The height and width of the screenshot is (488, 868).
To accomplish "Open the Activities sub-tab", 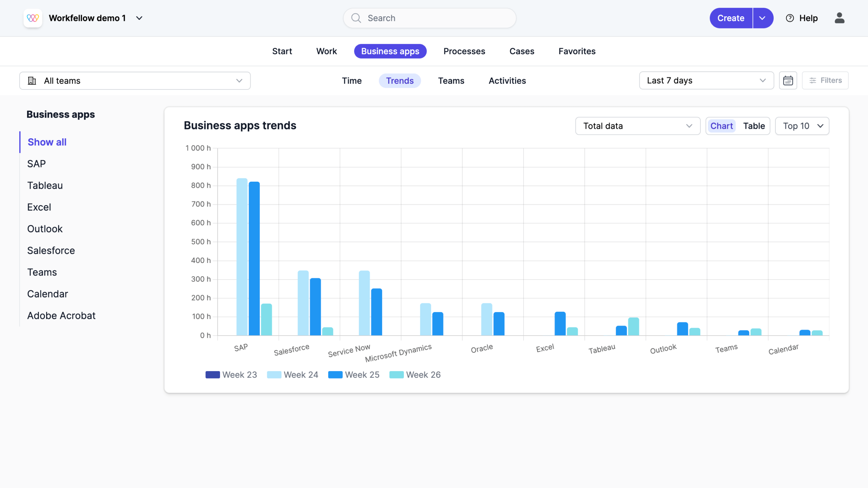I will coord(507,81).
